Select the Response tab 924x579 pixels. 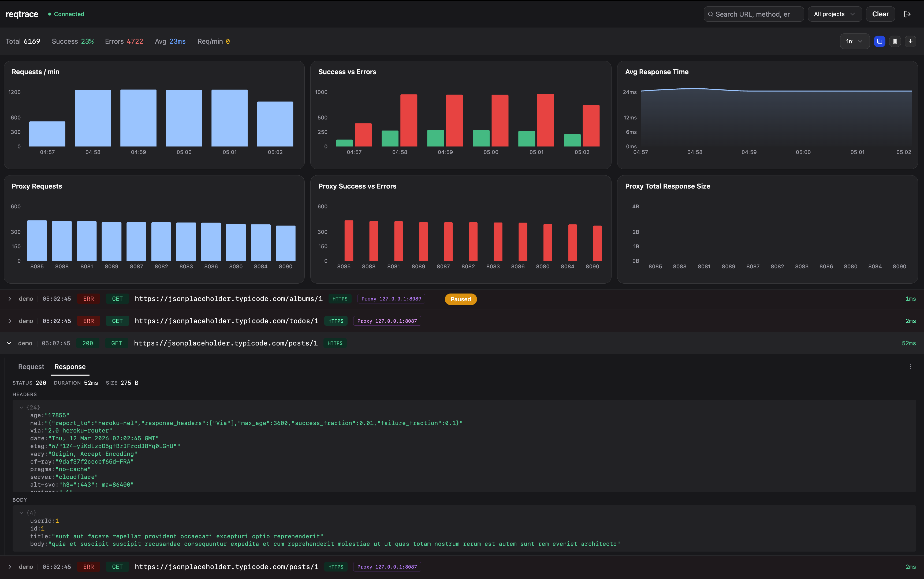(70, 366)
